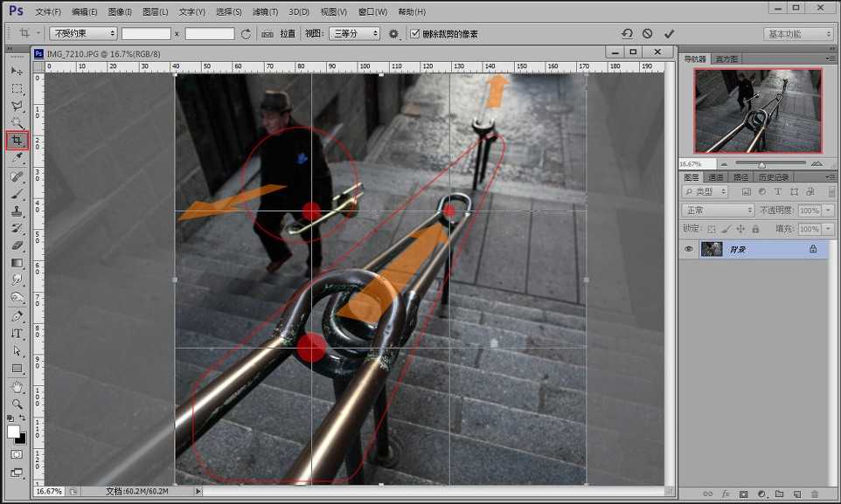The width and height of the screenshot is (841, 504).
Task: Switch to the 通道 tab
Action: pos(716,177)
